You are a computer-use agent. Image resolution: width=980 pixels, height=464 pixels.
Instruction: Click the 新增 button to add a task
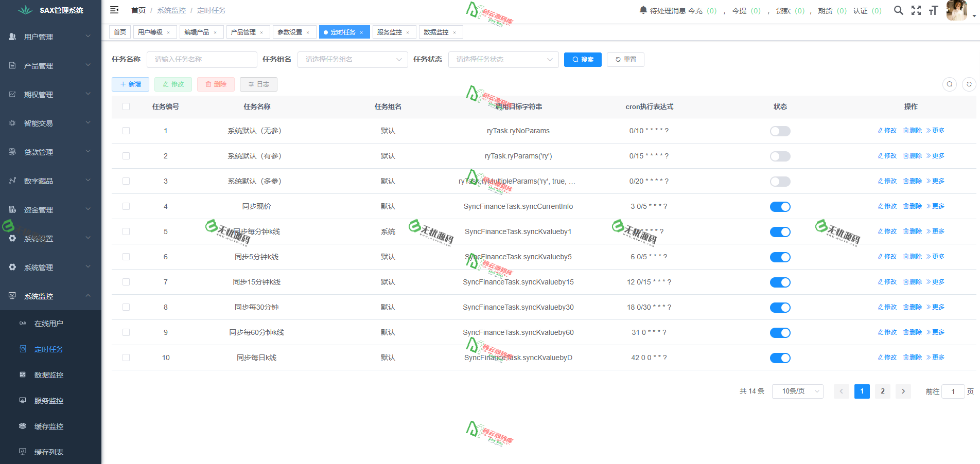130,84
